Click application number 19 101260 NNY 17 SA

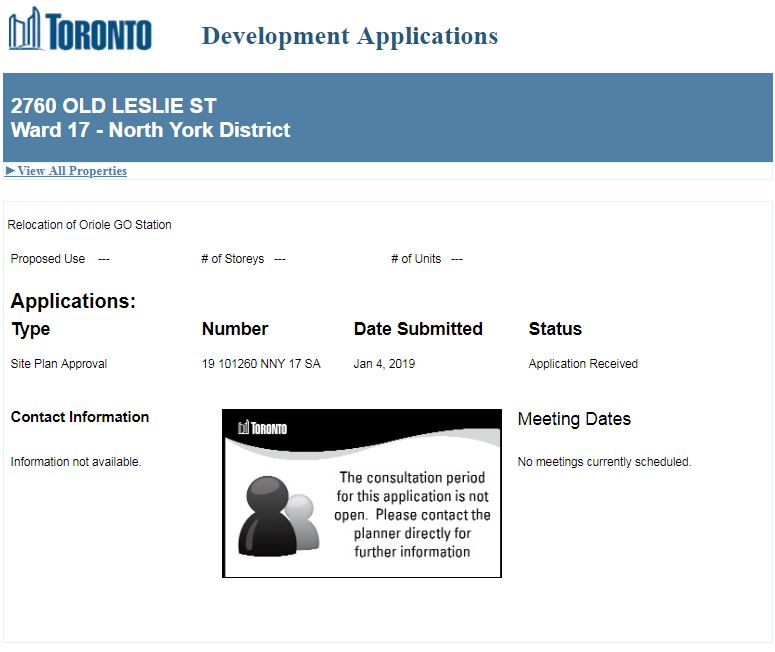point(261,364)
